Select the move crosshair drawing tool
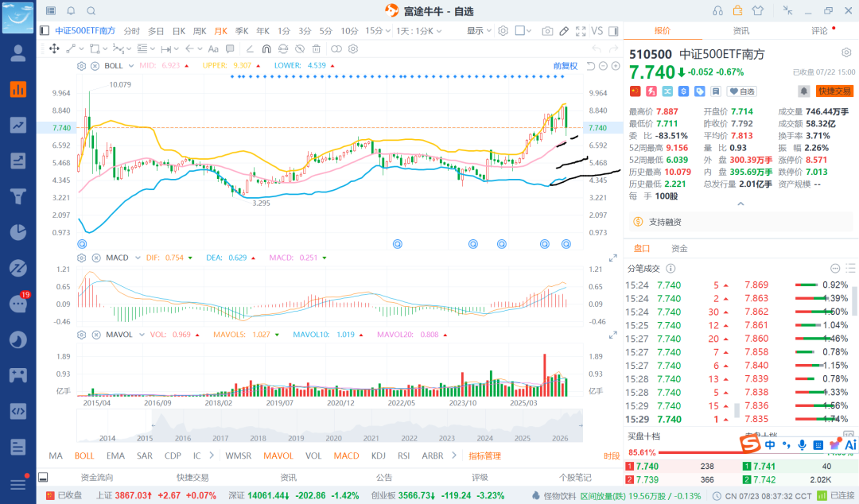Image resolution: width=859 pixels, height=504 pixels. [x=54, y=48]
